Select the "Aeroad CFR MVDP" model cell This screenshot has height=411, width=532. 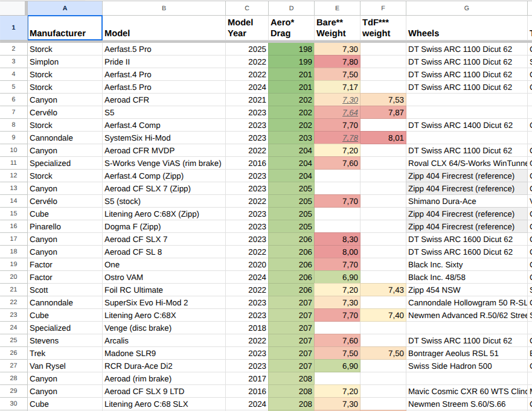click(x=164, y=150)
